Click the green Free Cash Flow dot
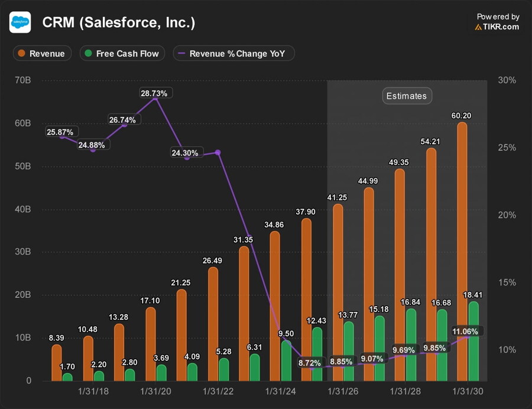 click(x=89, y=53)
